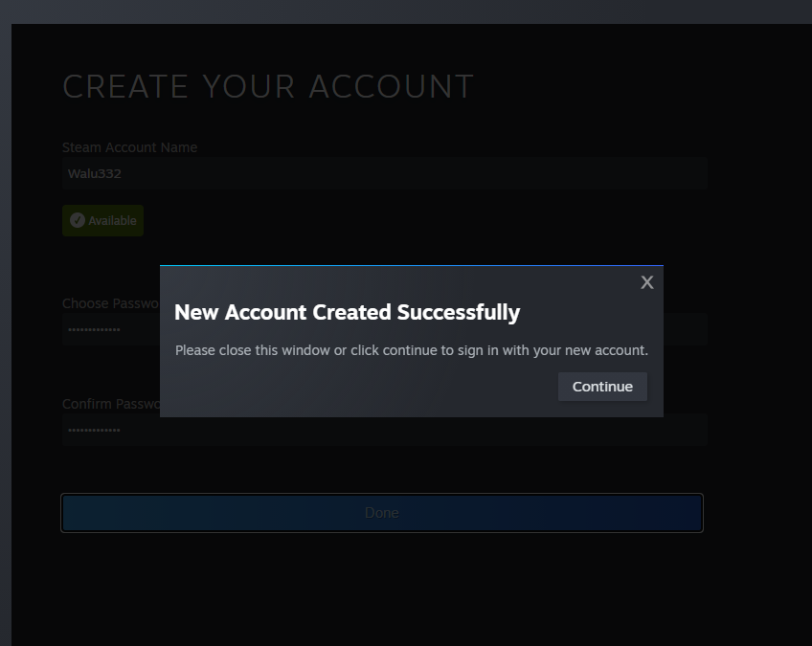Click the CREATE YOUR ACCOUNT heading
Image resolution: width=812 pixels, height=646 pixels.
268,86
